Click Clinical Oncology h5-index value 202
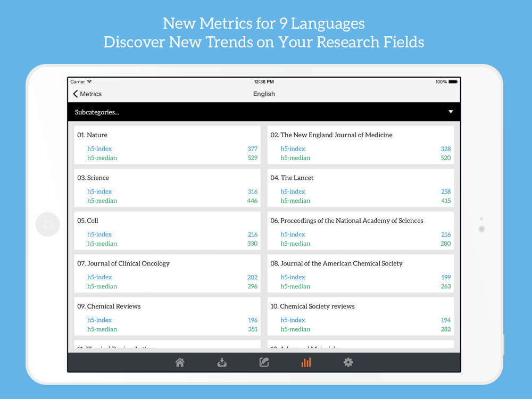Screen dimensions: 532x399 pyautogui.click(x=252, y=277)
